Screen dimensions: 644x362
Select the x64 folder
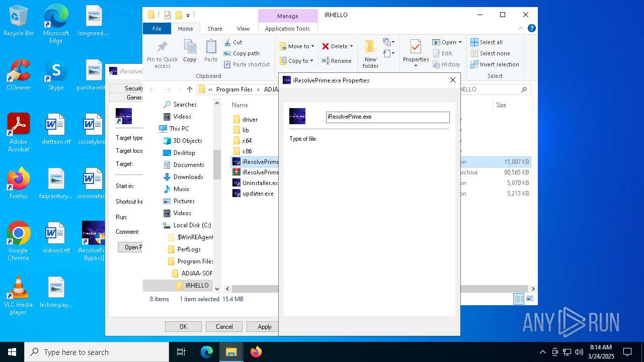pyautogui.click(x=247, y=141)
